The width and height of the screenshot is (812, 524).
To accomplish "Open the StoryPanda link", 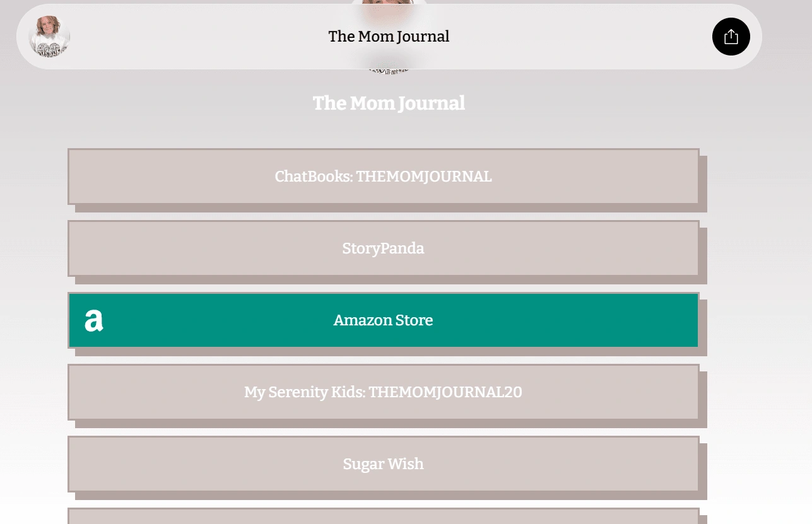I will (x=383, y=248).
